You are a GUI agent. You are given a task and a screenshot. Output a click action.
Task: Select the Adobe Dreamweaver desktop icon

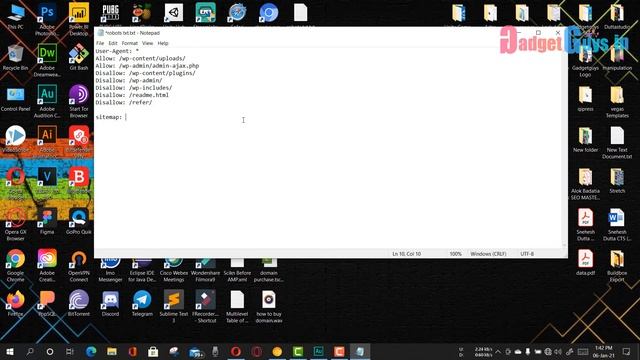tap(47, 60)
